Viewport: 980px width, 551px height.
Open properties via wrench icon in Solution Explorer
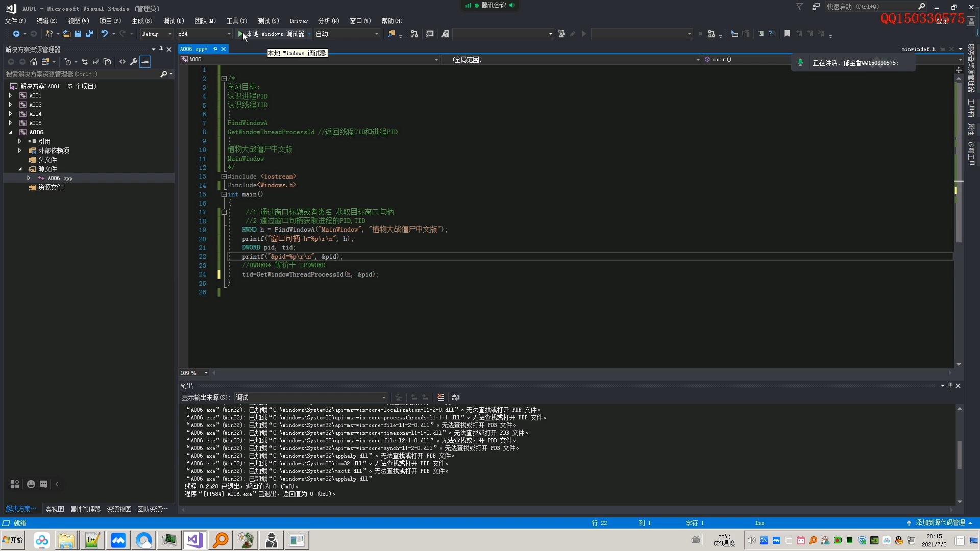(134, 62)
